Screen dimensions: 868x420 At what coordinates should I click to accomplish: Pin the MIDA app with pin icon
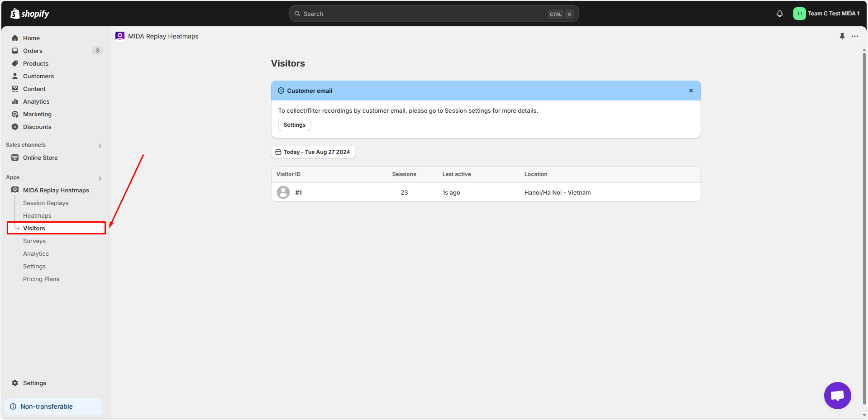click(x=842, y=36)
